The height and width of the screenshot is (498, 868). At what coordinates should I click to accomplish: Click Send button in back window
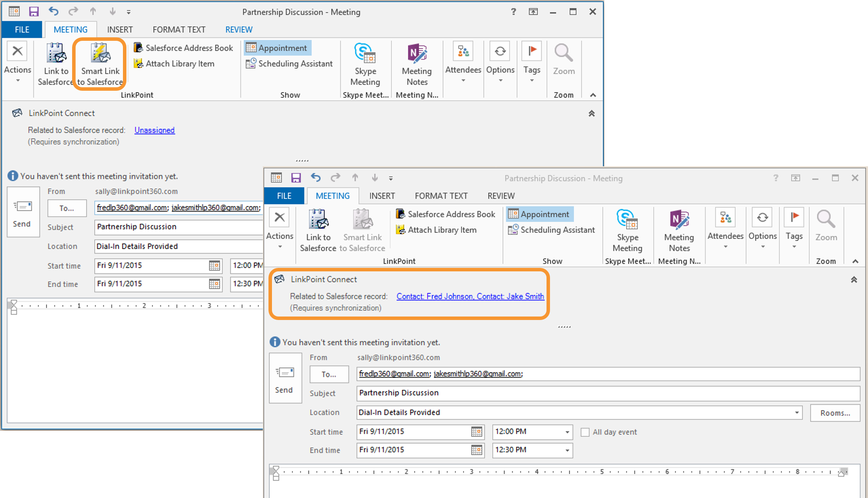[23, 211]
